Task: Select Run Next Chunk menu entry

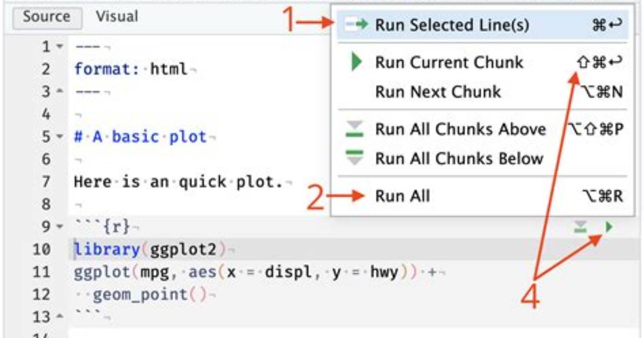Action: click(x=483, y=91)
